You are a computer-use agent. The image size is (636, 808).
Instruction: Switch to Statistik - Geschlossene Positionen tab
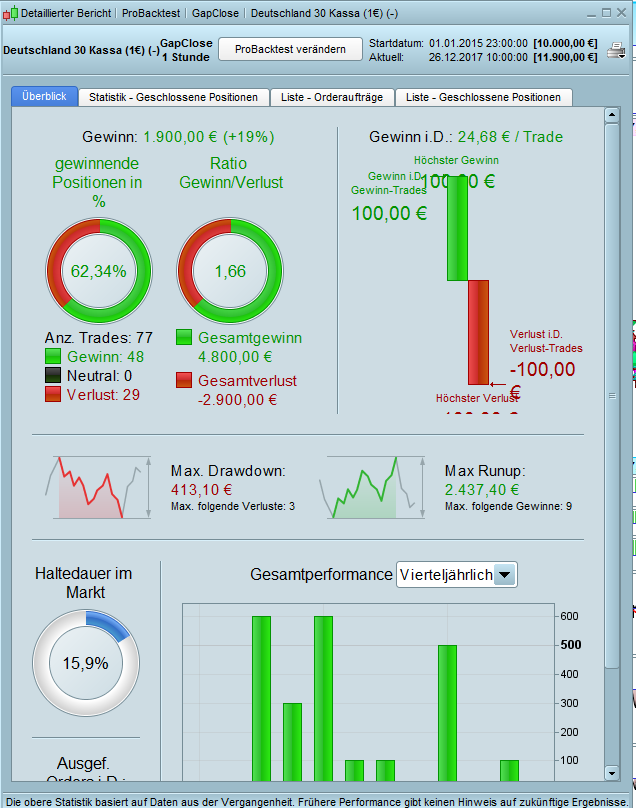coord(173,97)
